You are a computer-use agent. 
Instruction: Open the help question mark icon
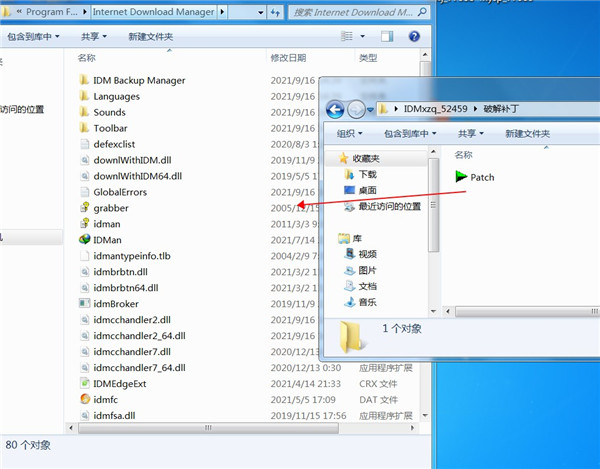click(415, 36)
